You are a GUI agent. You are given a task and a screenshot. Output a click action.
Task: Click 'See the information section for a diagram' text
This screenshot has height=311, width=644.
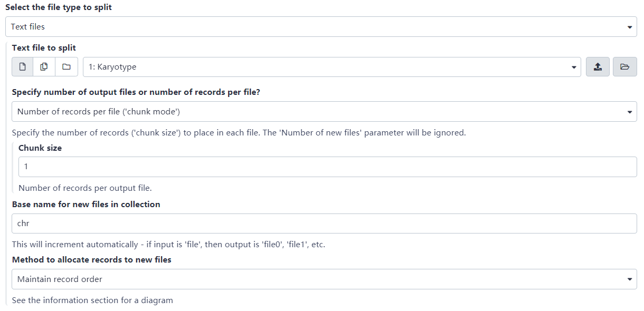click(x=92, y=300)
